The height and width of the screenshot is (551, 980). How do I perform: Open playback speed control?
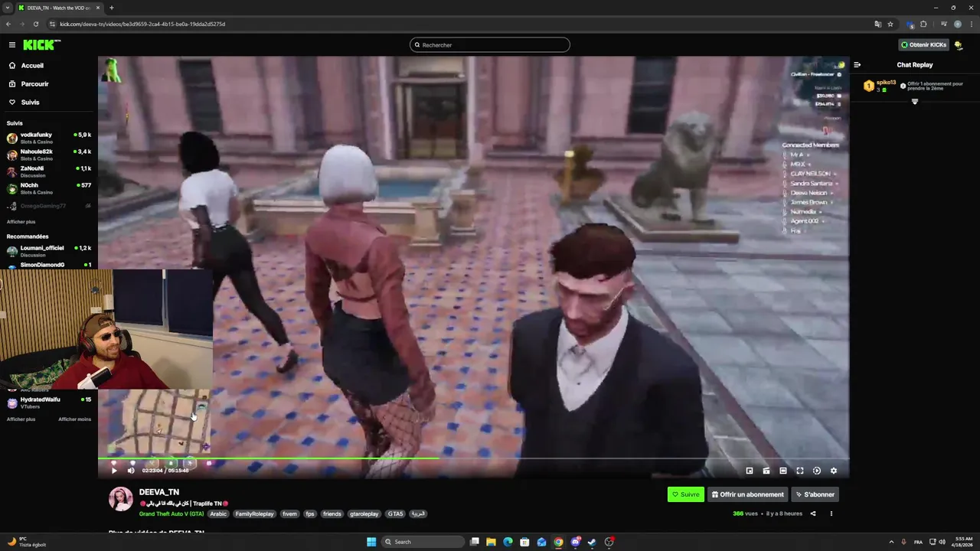pos(817,471)
